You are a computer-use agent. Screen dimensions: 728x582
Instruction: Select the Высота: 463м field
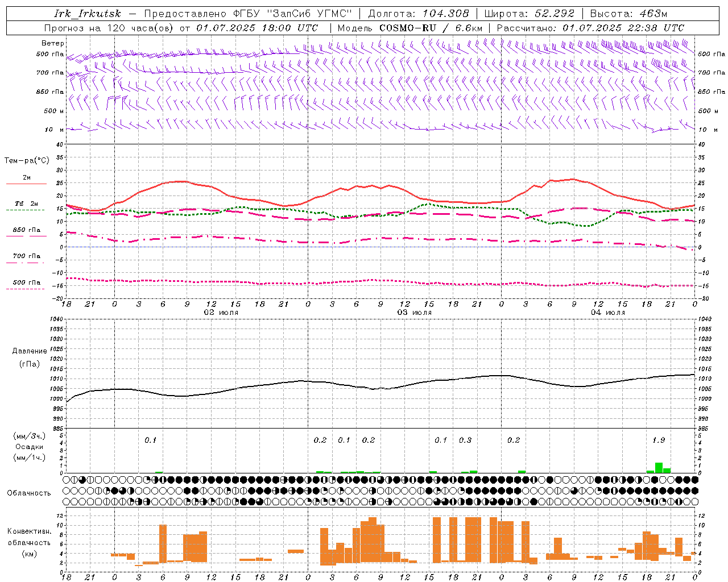(628, 14)
